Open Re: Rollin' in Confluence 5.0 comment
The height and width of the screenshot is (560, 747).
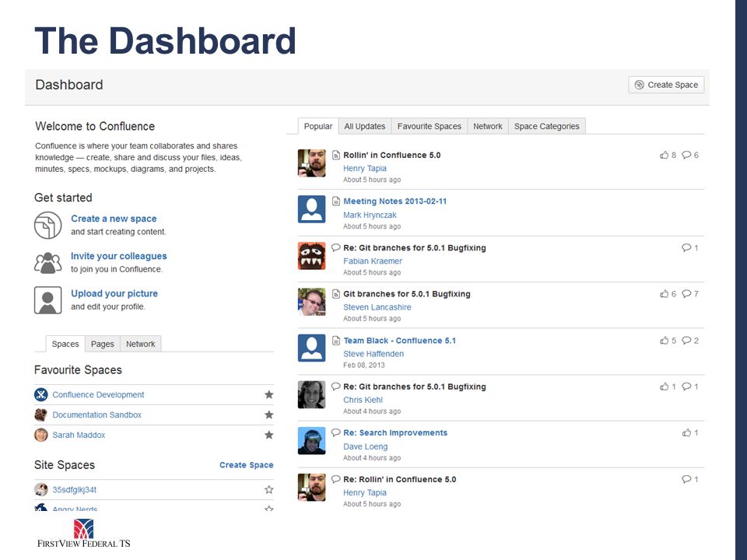(x=400, y=479)
